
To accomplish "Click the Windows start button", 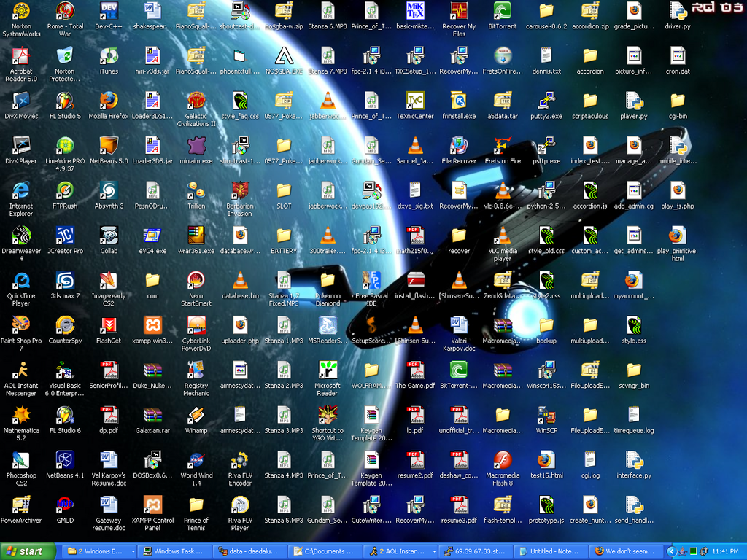I will [x=27, y=551].
